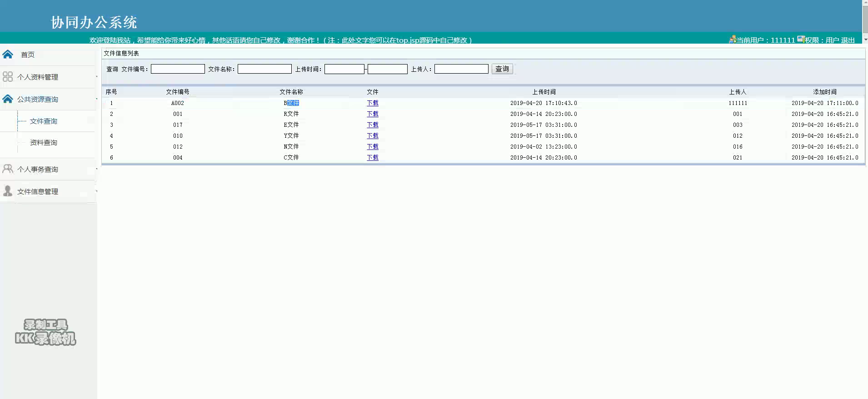Viewport: 868px width, 399px height.
Task: Click the 上传时间 start date field
Action: [344, 69]
